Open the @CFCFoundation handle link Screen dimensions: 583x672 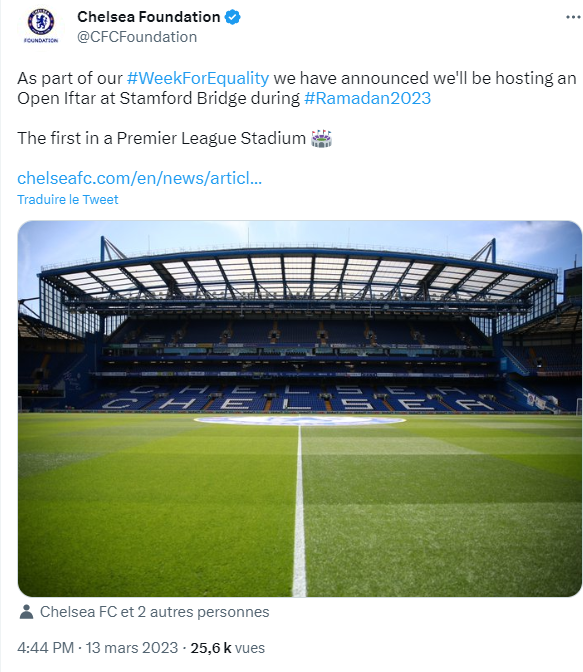[137, 37]
